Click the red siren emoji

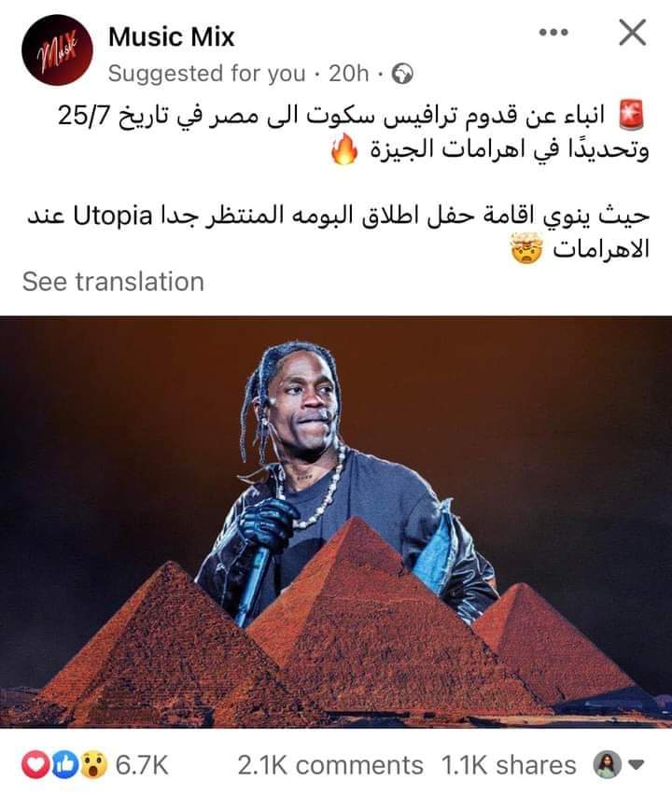pyautogui.click(x=632, y=115)
